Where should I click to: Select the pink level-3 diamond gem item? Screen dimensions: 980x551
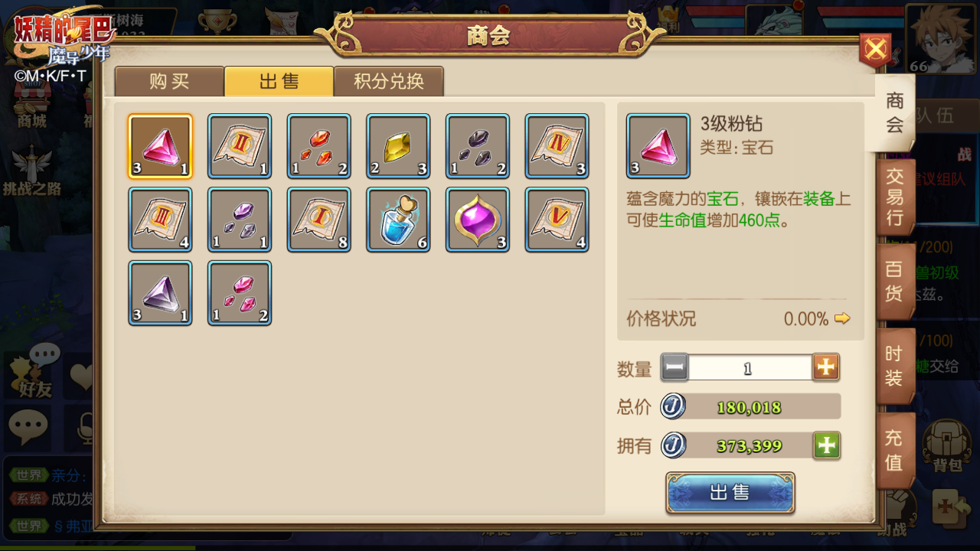160,146
